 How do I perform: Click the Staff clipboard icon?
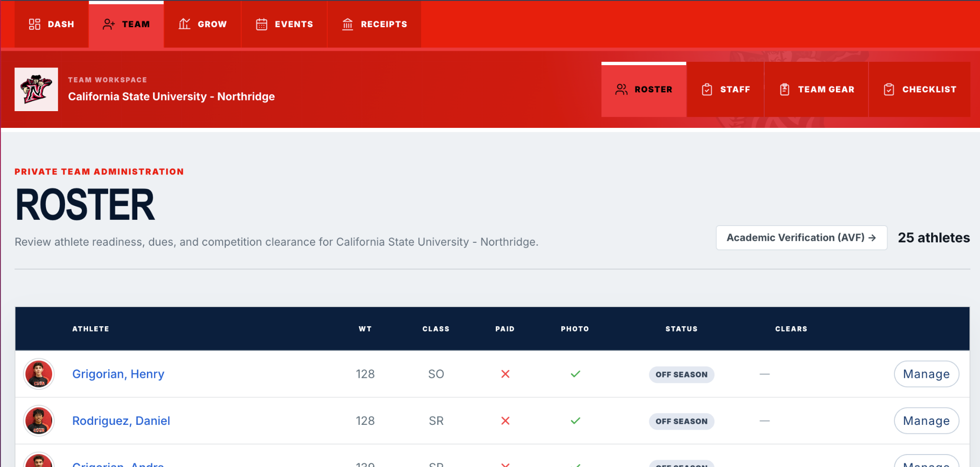click(x=707, y=90)
